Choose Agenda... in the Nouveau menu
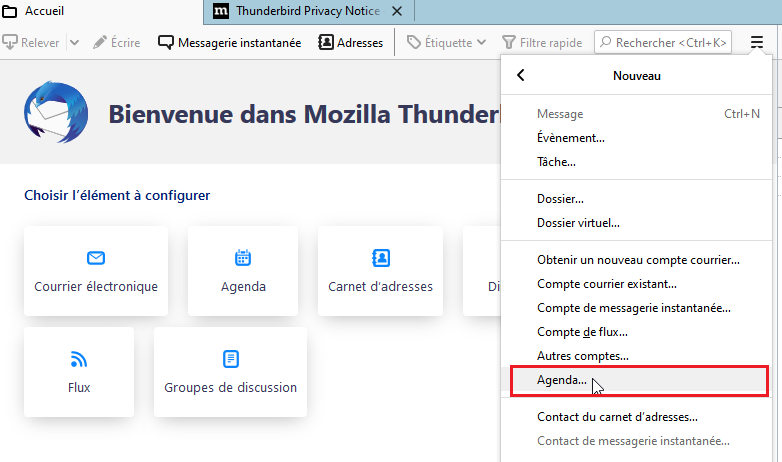Image resolution: width=782 pixels, height=462 pixels. (562, 381)
